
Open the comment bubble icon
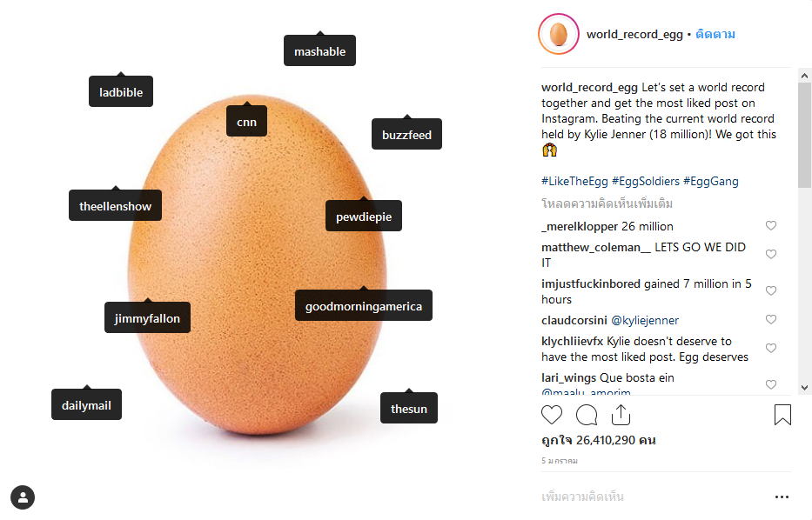tap(587, 415)
